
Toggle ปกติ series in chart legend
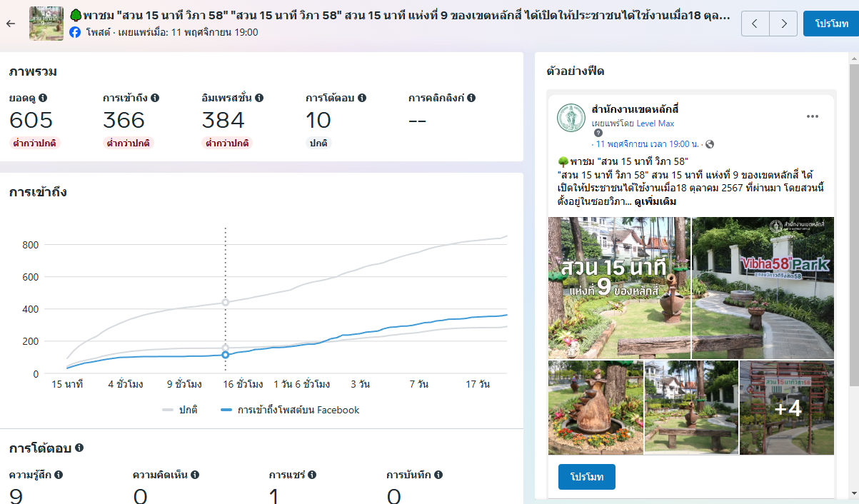(180, 410)
